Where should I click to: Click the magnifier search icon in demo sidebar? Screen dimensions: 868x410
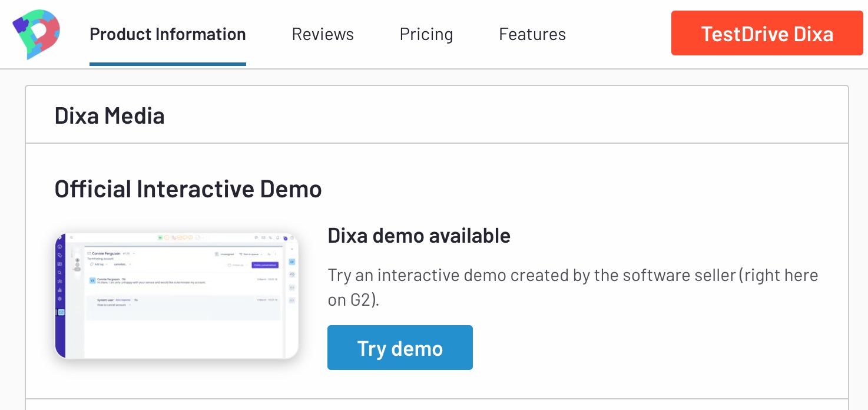(x=60, y=273)
